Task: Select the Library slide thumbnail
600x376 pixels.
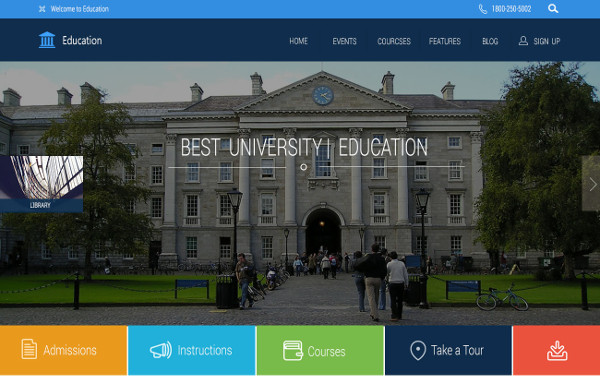Action: point(41,184)
